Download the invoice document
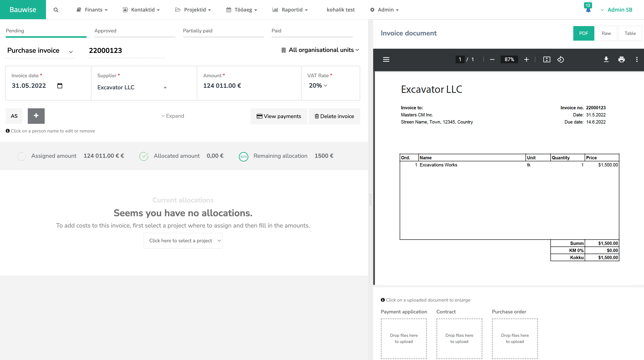This screenshot has width=644, height=360. pyautogui.click(x=606, y=59)
